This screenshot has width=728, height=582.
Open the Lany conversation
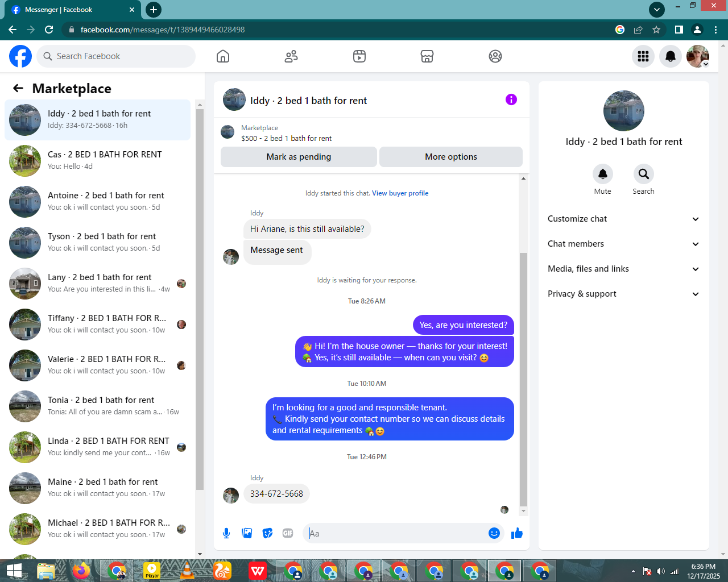tap(98, 284)
